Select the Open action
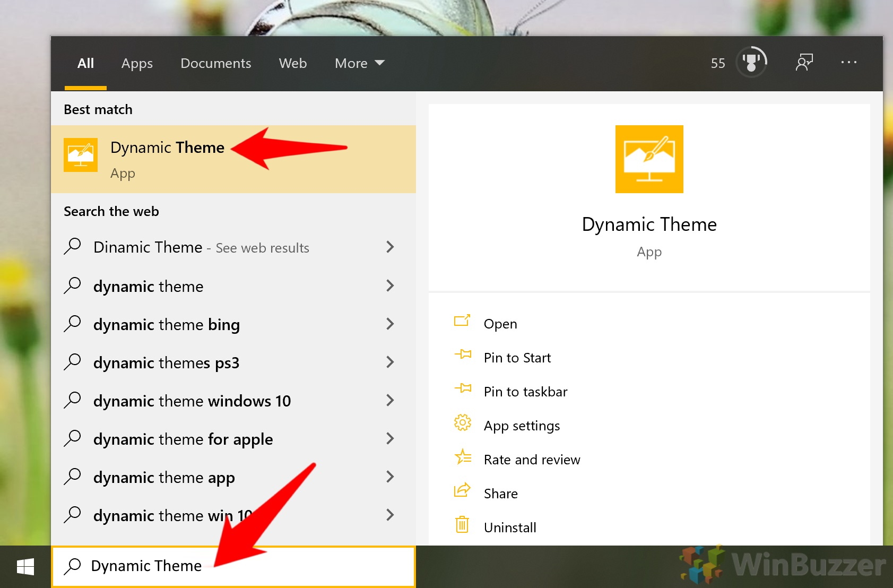Viewport: 893px width, 588px height. [500, 324]
